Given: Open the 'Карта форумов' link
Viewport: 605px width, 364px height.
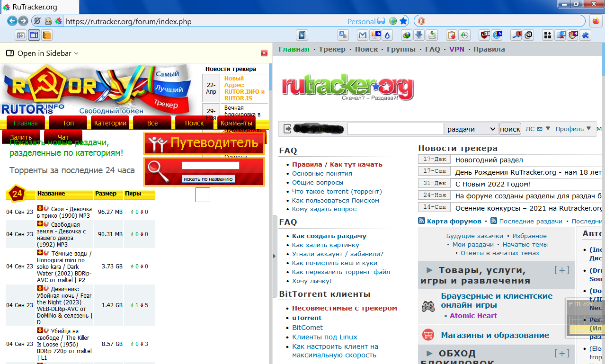Looking at the screenshot, I should 454,221.
